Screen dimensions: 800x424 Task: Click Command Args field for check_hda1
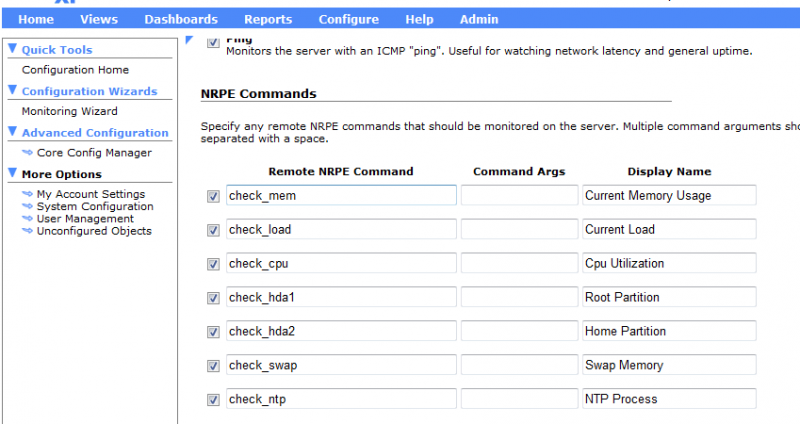point(519,297)
